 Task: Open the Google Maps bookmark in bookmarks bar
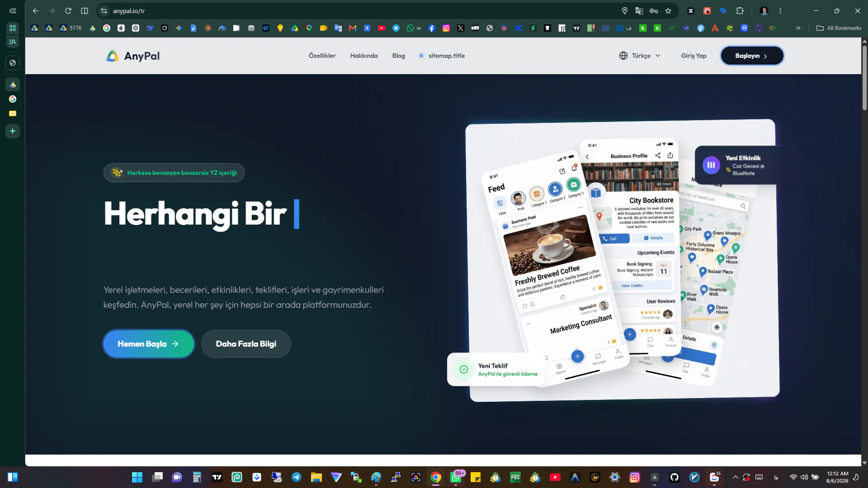point(309,28)
